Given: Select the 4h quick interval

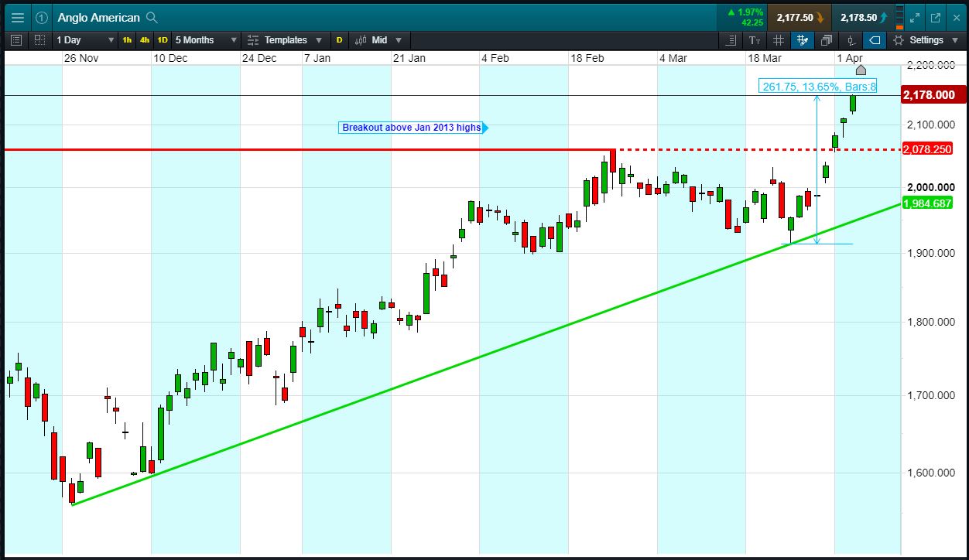Looking at the screenshot, I should [x=145, y=40].
